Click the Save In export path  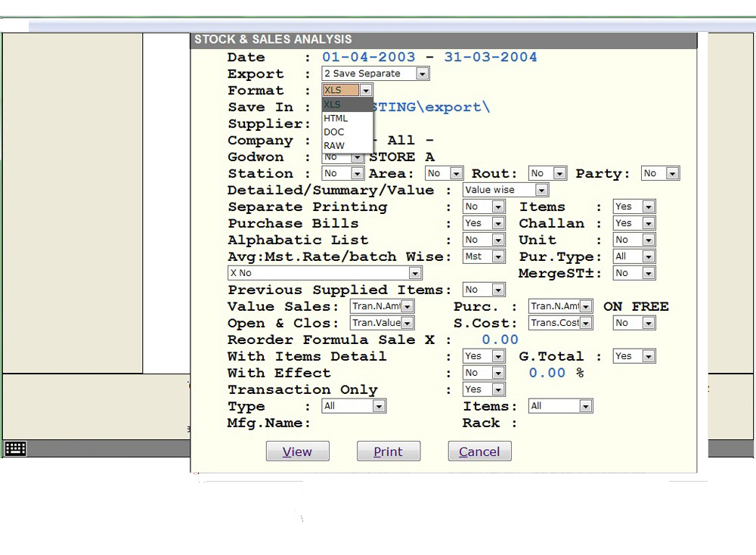[x=431, y=107]
